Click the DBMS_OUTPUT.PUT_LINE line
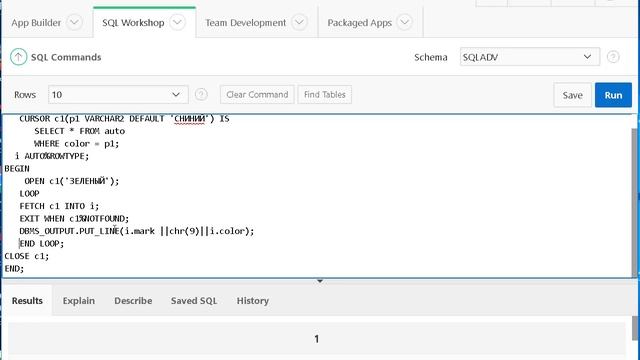 137,231
